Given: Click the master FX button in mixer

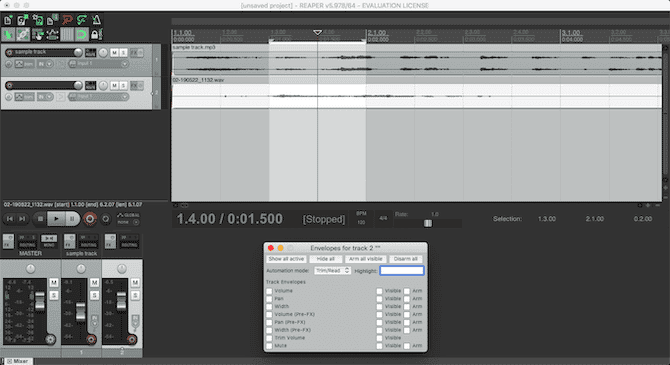Looking at the screenshot, I should pyautogui.click(x=8, y=241).
